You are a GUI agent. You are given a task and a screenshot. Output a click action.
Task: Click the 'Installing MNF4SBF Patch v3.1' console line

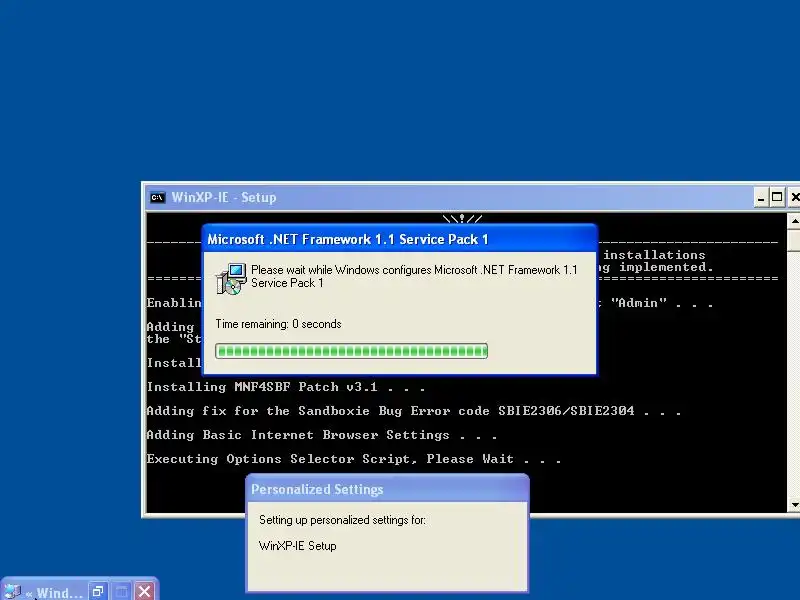pyautogui.click(x=286, y=387)
